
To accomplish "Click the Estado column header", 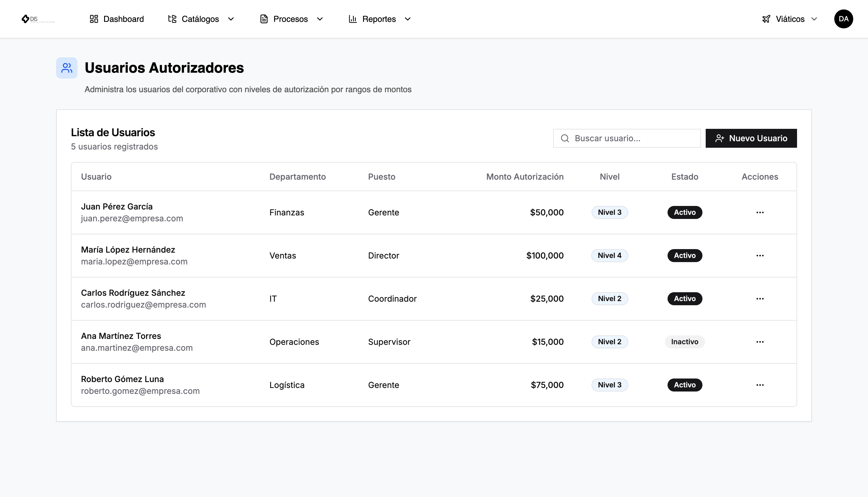I will coord(685,176).
